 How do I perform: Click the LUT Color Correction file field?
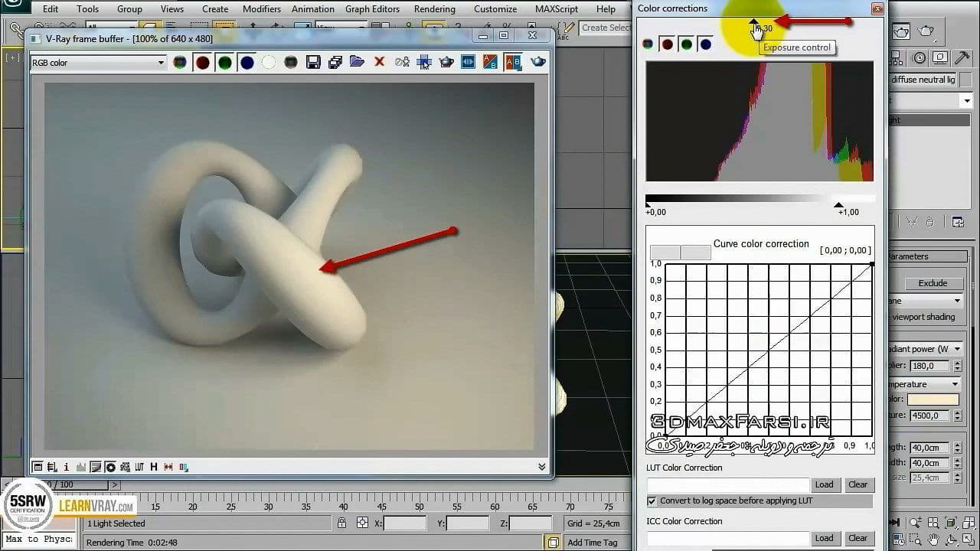727,484
